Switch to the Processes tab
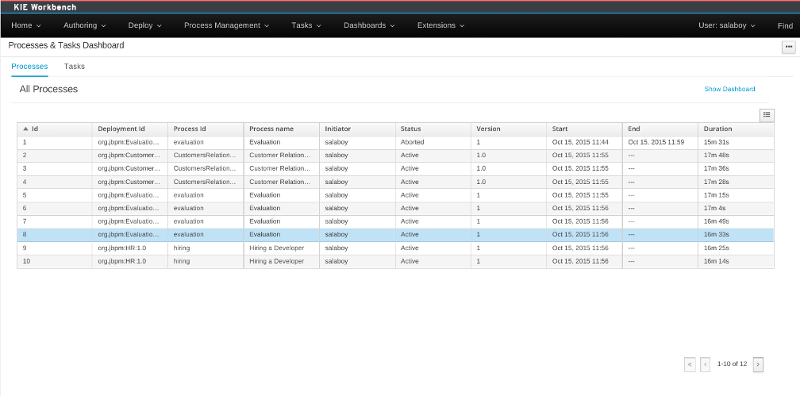Screen dimensions: 800x396 click(x=30, y=66)
